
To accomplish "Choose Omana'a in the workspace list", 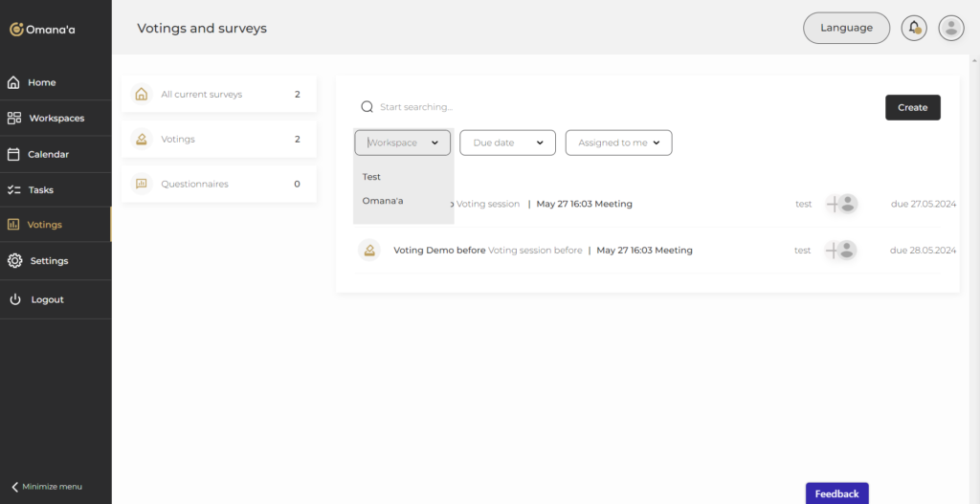I will pyautogui.click(x=383, y=201).
